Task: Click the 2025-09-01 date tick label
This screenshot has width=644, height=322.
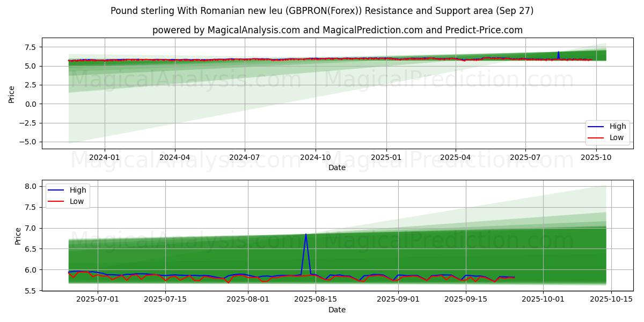Action: 398,300
